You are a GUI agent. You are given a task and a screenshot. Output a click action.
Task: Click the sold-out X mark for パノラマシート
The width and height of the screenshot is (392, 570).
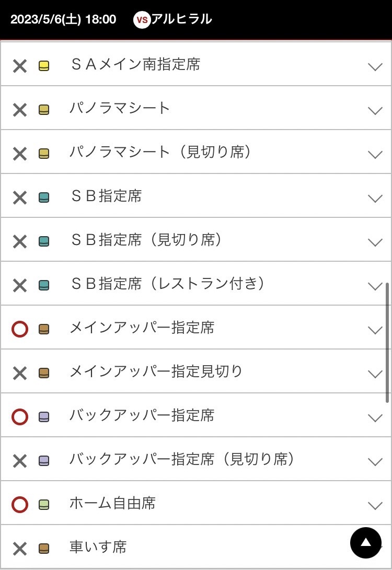point(19,110)
